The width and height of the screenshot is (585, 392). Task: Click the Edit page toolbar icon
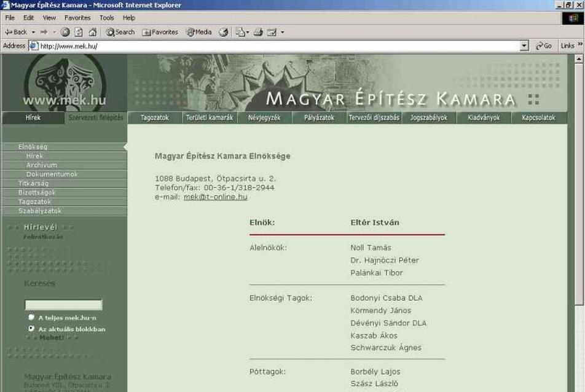pyautogui.click(x=272, y=32)
